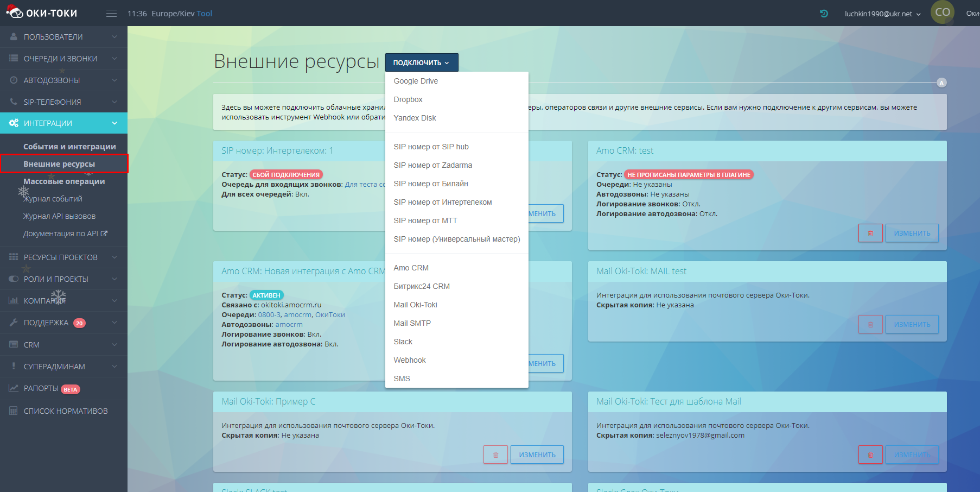Open Документация по API external link

[x=65, y=234]
